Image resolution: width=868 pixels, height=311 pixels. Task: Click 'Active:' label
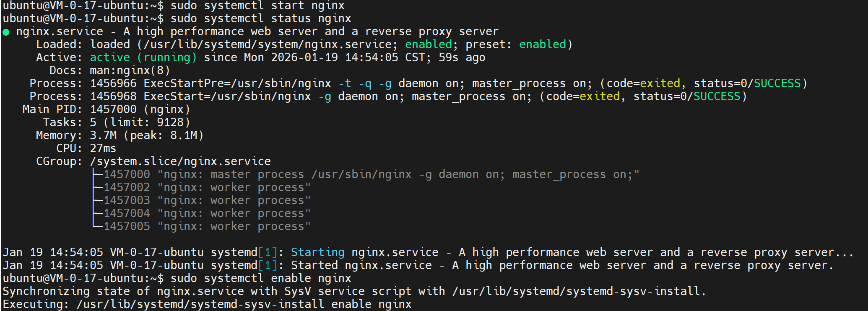coord(60,57)
